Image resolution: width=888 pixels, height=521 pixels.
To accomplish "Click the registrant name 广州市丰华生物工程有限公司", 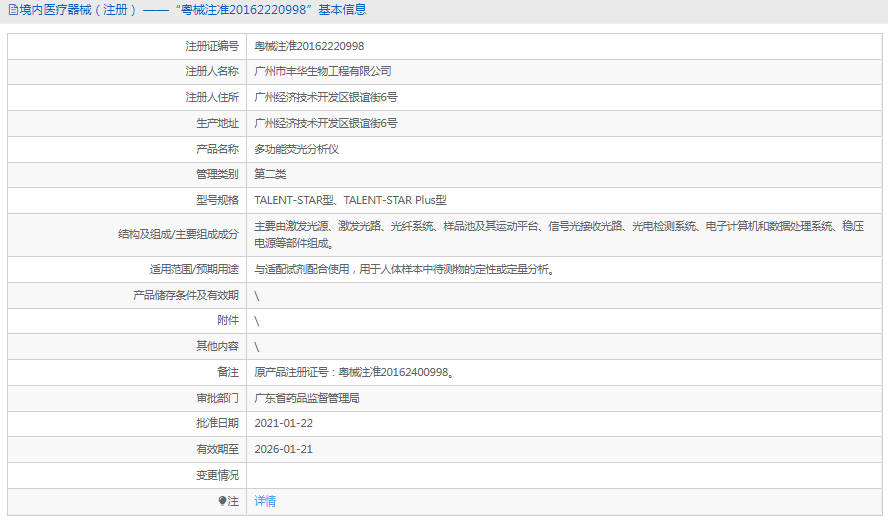I will 323,71.
